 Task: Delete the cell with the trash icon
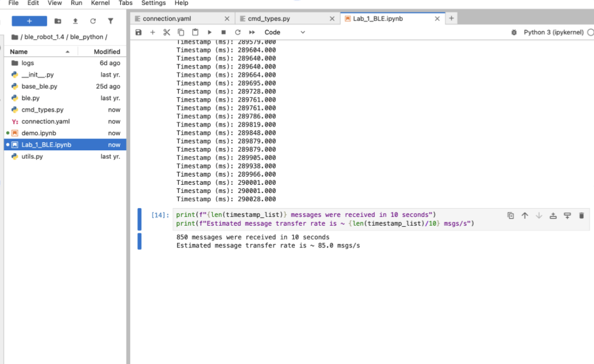pos(581,216)
